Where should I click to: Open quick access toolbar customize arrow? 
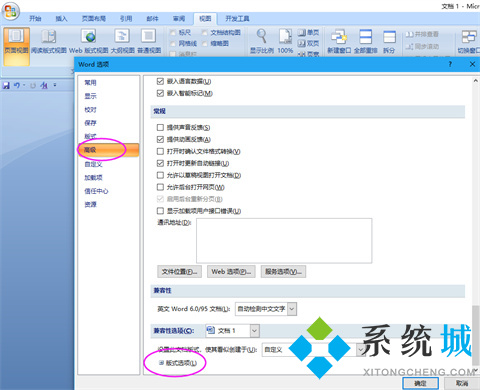click(55, 85)
